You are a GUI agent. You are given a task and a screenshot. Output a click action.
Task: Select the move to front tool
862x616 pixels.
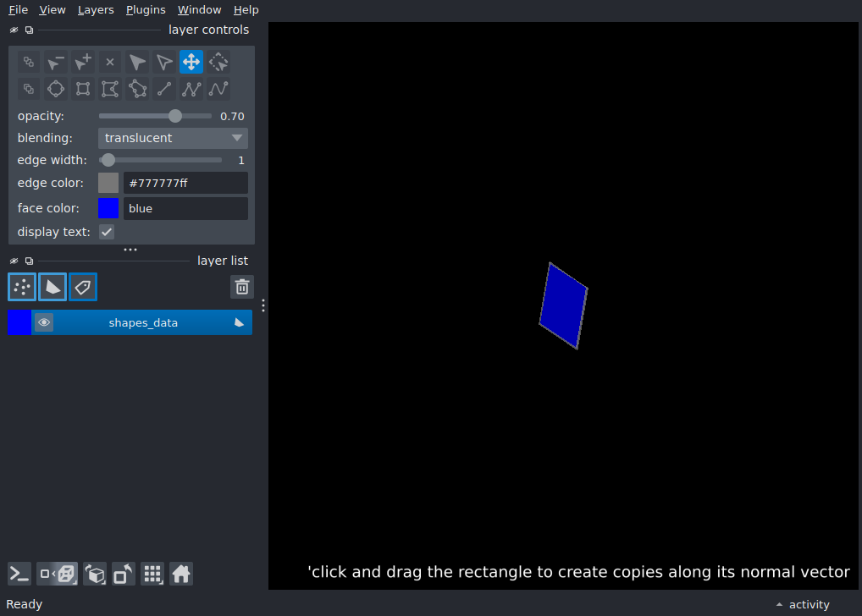pyautogui.click(x=29, y=89)
